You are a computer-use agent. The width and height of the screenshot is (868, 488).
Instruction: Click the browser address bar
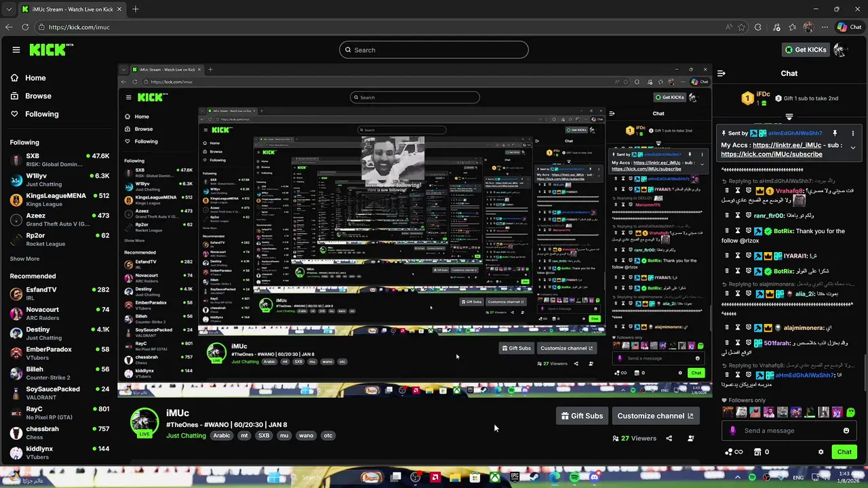(380, 27)
